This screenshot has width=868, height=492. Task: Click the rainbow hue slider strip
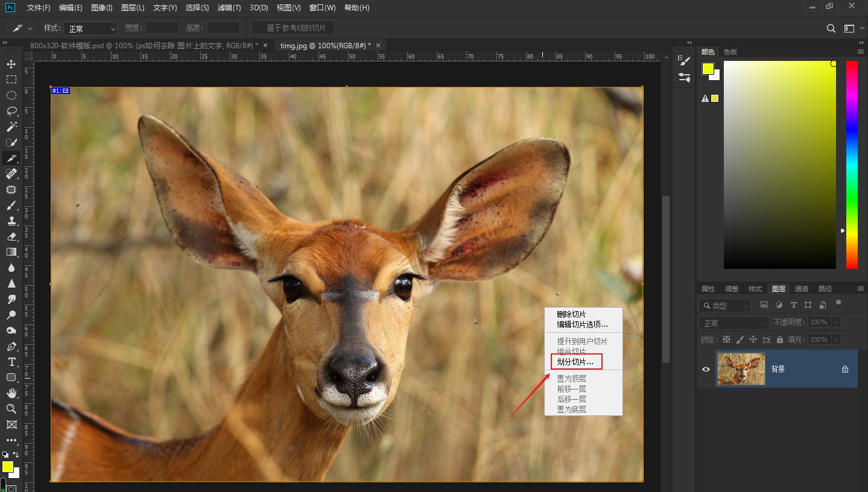tap(851, 164)
